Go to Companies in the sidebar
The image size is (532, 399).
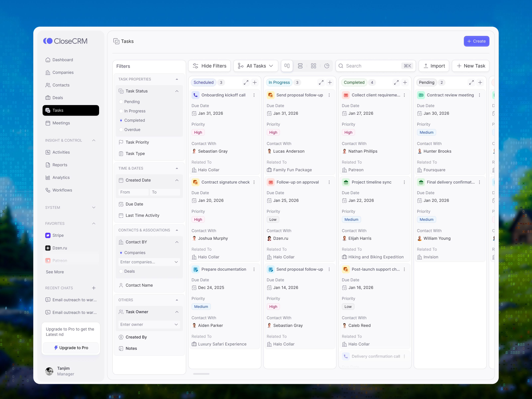pyautogui.click(x=70, y=72)
